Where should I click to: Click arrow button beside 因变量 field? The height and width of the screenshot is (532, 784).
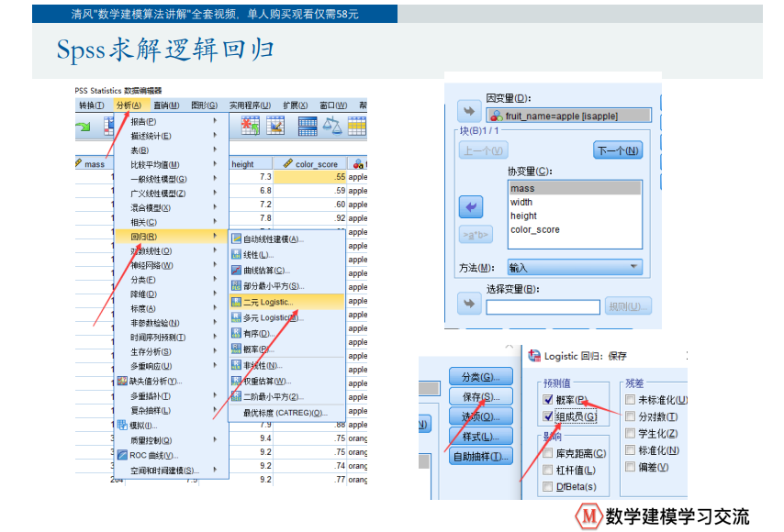[469, 111]
